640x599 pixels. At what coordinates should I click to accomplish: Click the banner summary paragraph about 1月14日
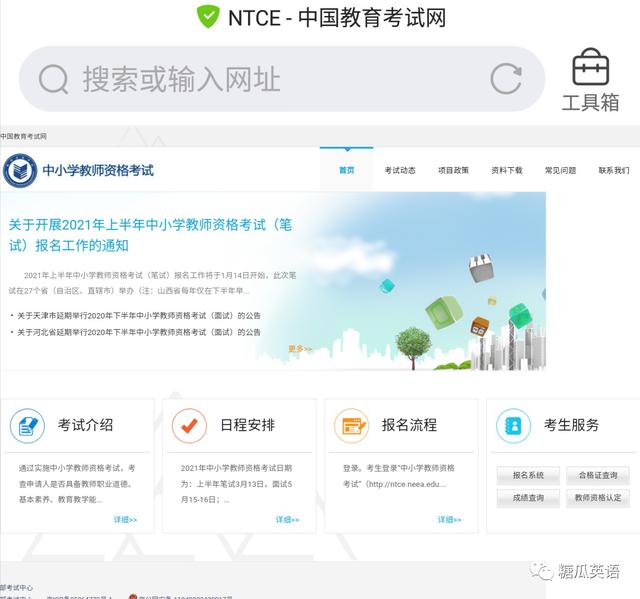[x=152, y=283]
